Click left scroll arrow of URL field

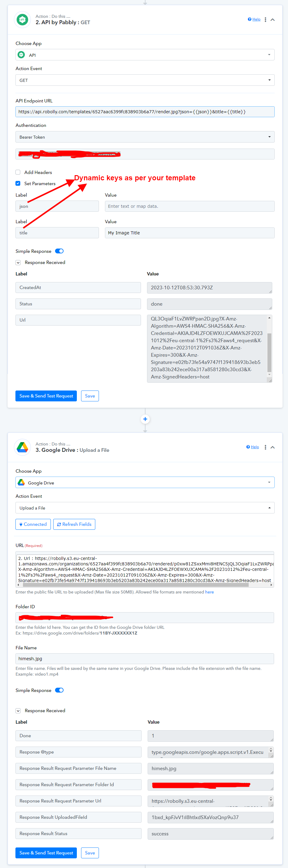coord(18,585)
